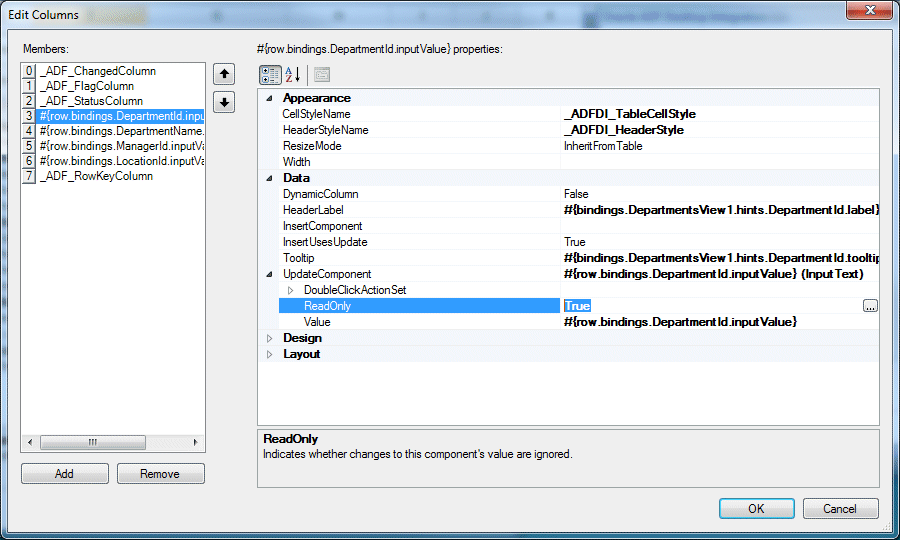This screenshot has width=900, height=540.
Task: Open the ReadOnly ellipsis editor button
Action: (870, 306)
